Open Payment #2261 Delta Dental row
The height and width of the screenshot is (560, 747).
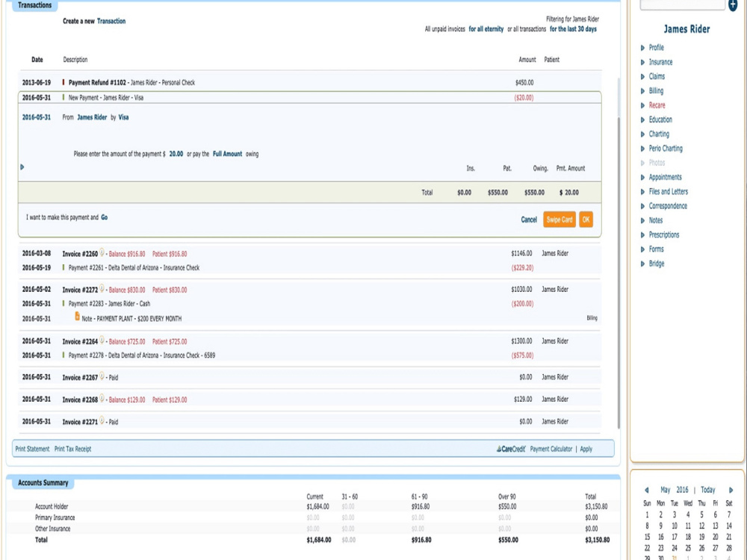(x=310, y=267)
